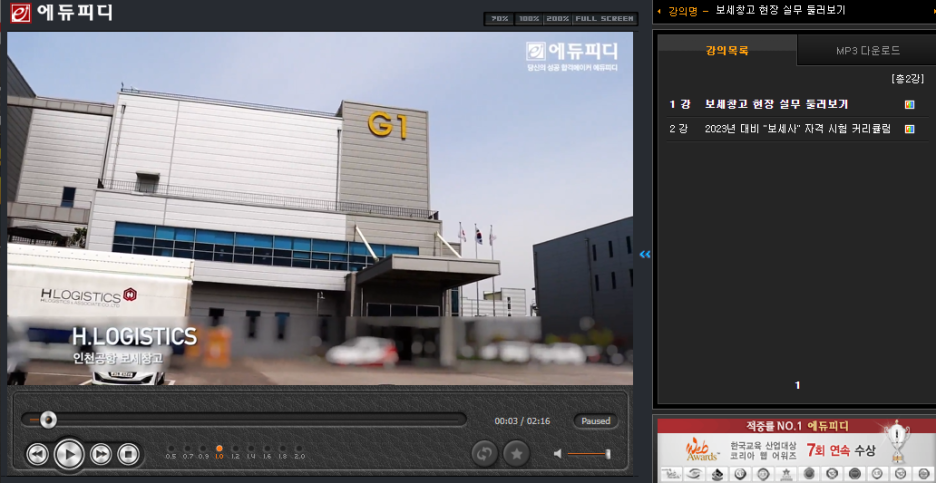Select the 1.0 playback speed
Viewport: 936px width, 483px height.
[219, 451]
